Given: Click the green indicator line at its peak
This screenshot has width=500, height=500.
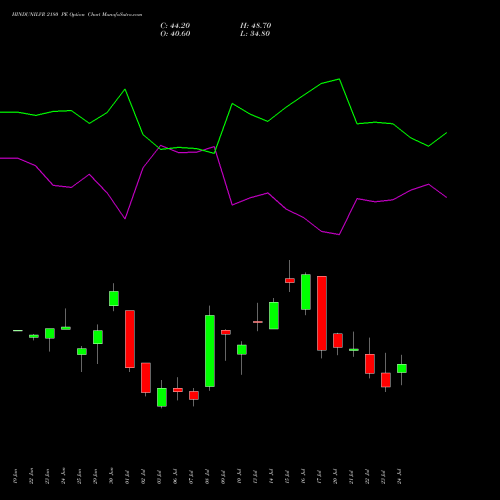Looking at the screenshot, I should (339, 79).
